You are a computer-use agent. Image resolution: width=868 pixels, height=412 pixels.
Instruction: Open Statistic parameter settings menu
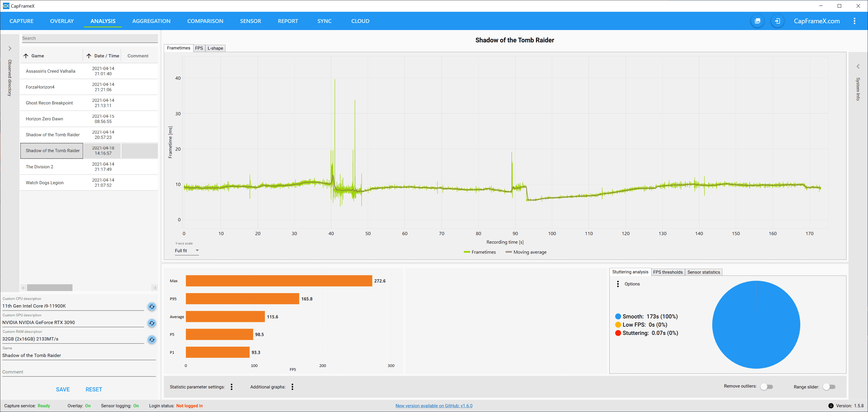point(232,387)
